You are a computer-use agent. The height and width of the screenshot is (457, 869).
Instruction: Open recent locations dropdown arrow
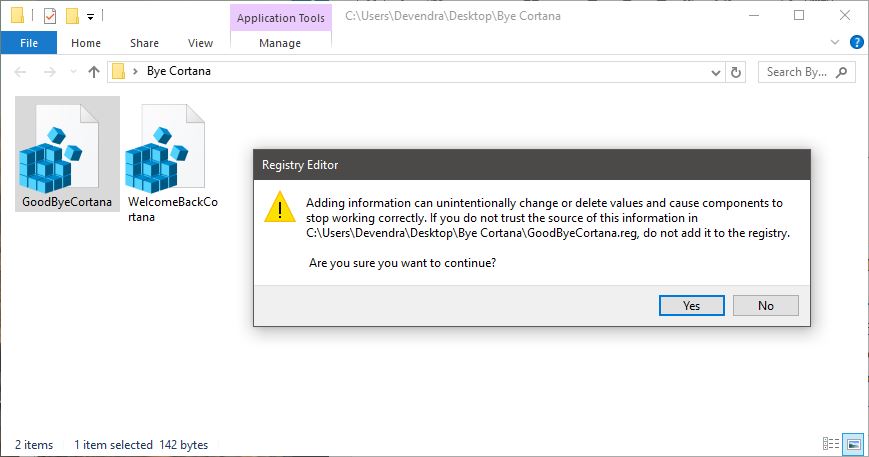(73, 72)
